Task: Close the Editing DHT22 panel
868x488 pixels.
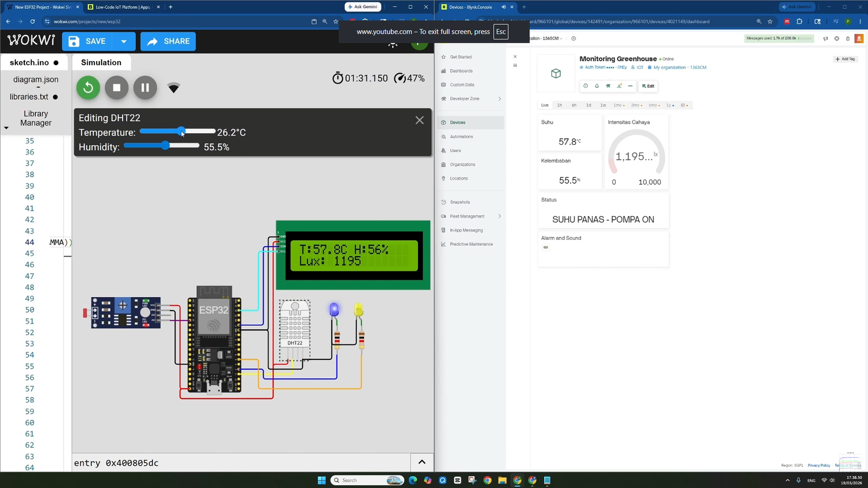Action: pyautogui.click(x=419, y=120)
